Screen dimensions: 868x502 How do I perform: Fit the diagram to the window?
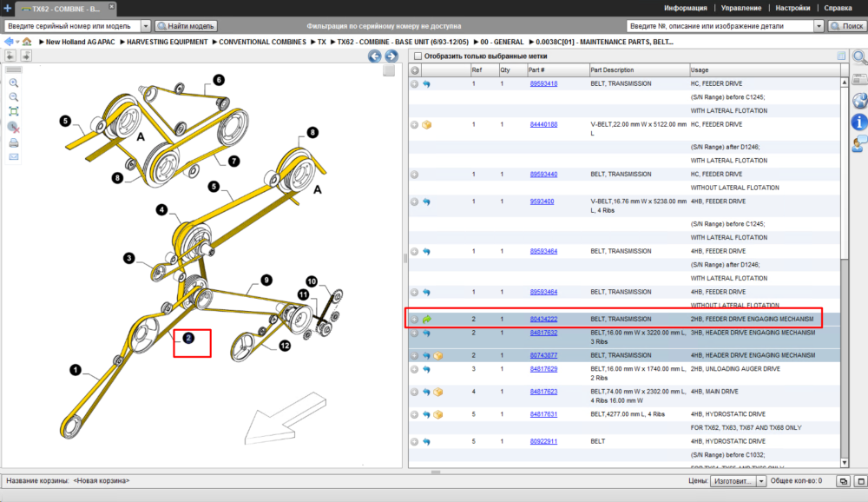coord(14,111)
